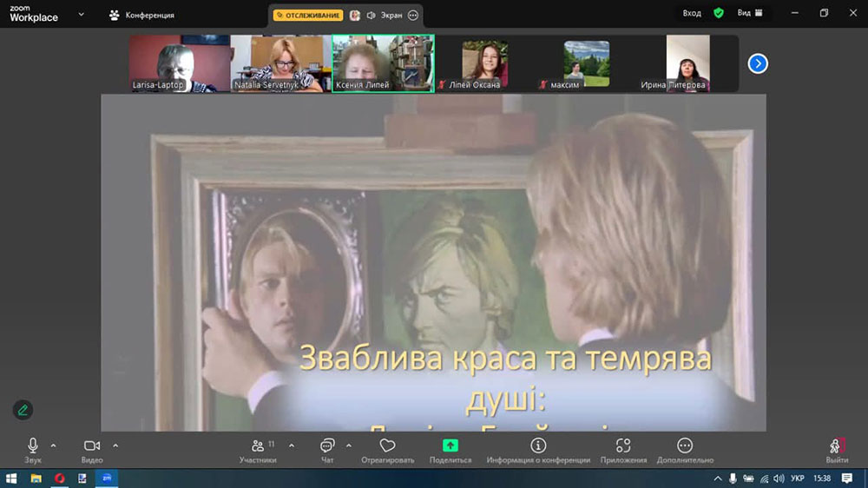Expand audio options arrow next to Звук

53,445
